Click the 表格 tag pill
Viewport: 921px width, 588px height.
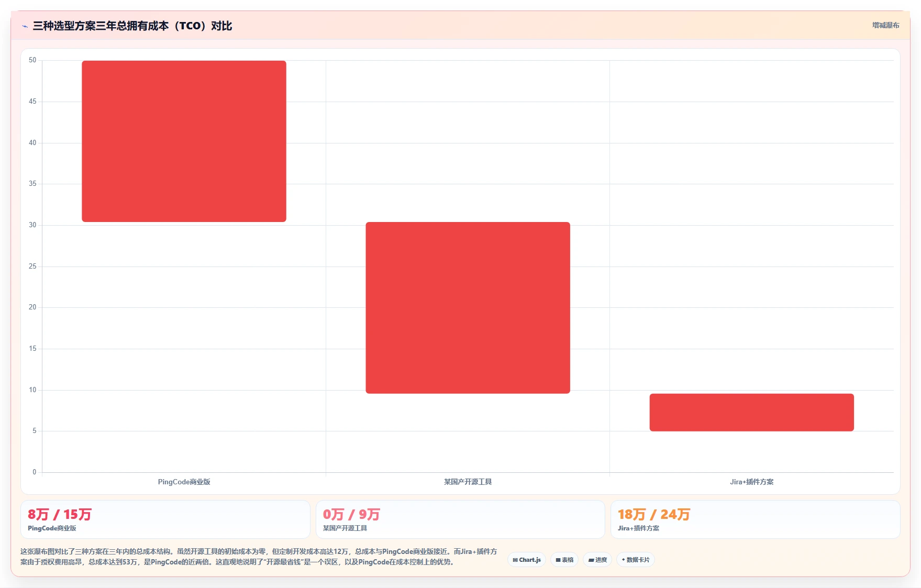click(x=564, y=560)
